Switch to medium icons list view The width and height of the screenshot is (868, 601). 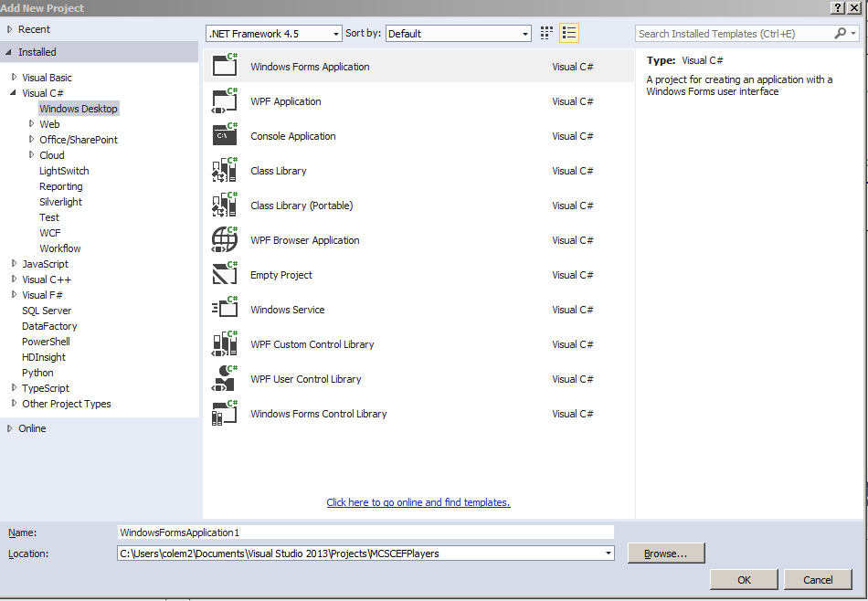569,33
